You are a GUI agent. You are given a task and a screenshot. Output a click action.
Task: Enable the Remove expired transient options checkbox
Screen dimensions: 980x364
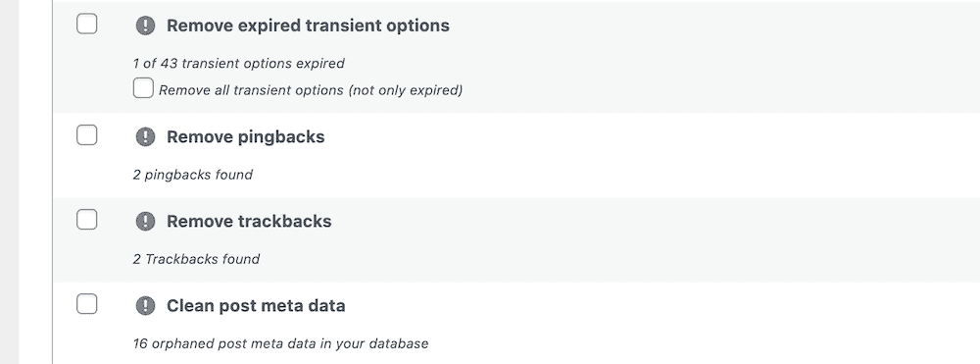pos(87,24)
